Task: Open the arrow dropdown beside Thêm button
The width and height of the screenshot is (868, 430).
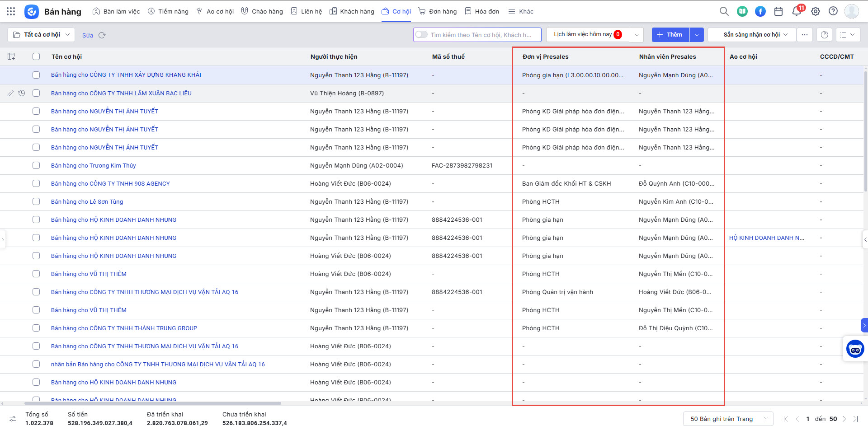Action: (697, 35)
